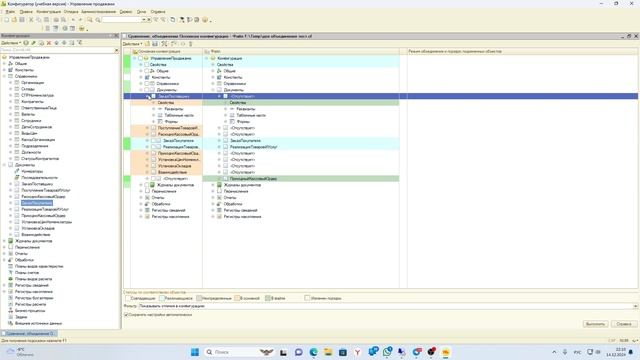Toggle the Документы checkbox in comparison tree
640x360 pixels.
(146, 90)
